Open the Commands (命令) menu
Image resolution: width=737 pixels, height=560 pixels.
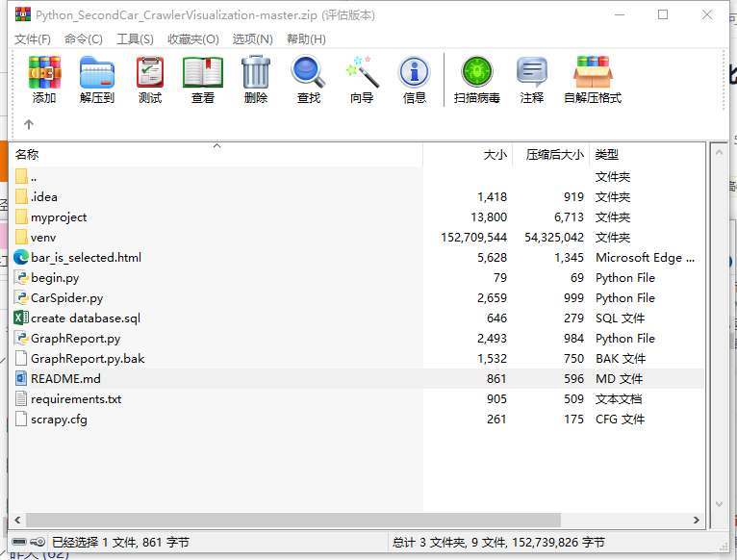83,39
